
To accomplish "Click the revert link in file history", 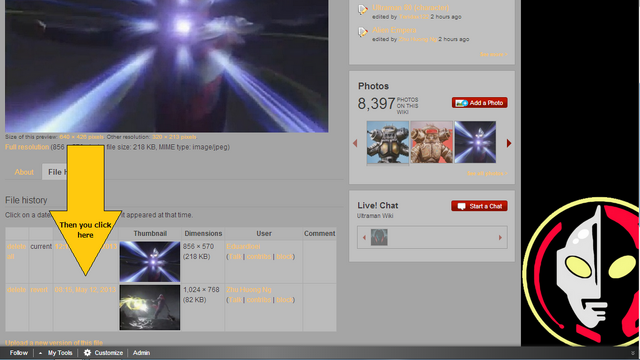I will pos(39,290).
